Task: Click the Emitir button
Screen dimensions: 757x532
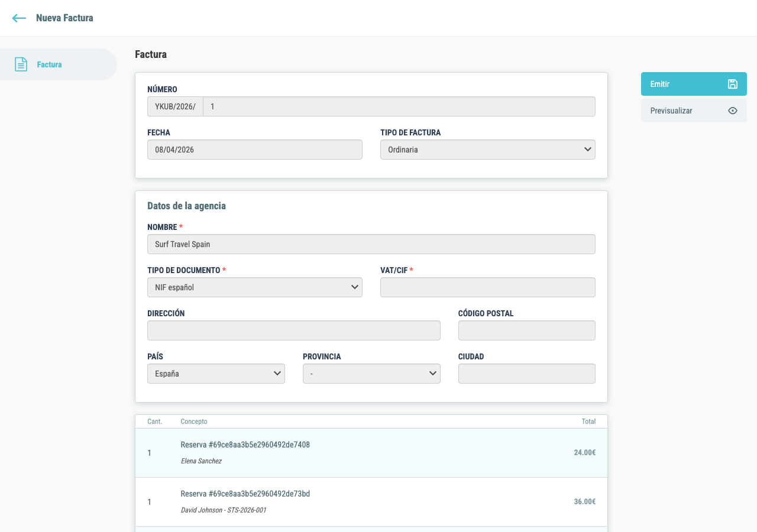Action: 694,84
